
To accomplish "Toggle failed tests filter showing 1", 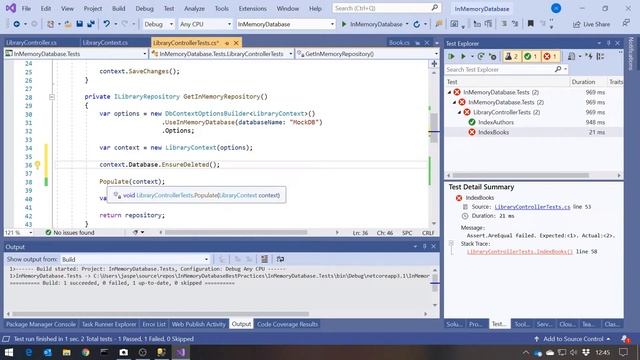I will coord(550,56).
